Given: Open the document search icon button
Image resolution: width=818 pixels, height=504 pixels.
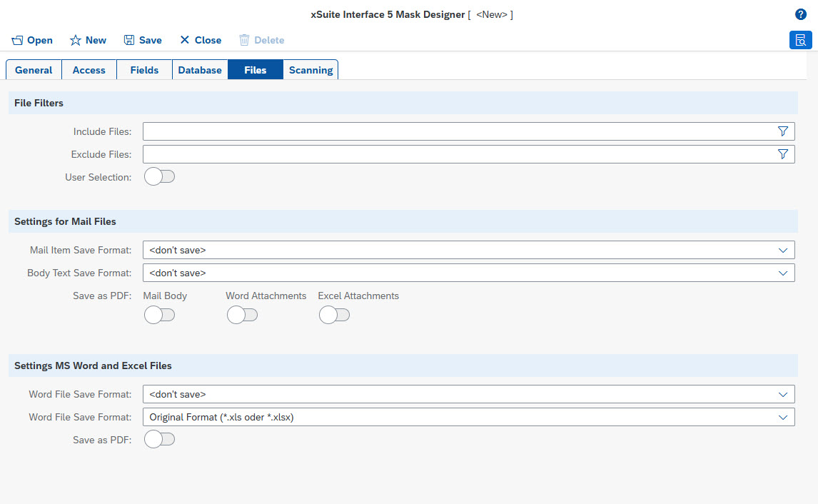Looking at the screenshot, I should click(x=800, y=40).
